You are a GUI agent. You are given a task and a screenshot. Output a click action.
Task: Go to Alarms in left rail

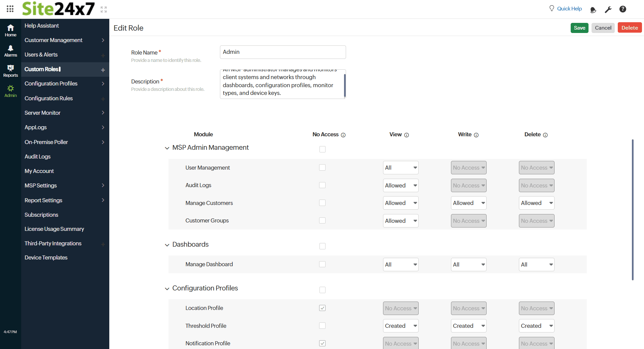(10, 51)
